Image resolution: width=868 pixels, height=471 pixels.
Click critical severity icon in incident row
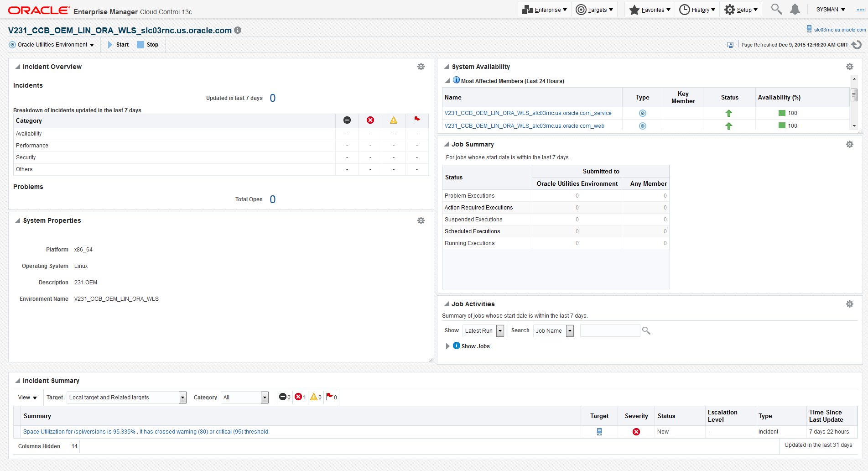636,432
